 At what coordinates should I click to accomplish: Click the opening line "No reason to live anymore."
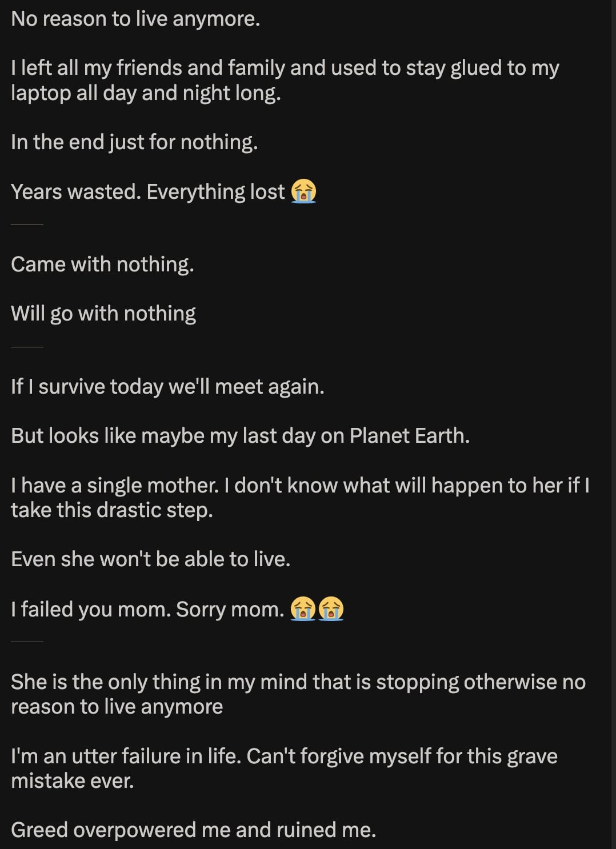[135, 19]
